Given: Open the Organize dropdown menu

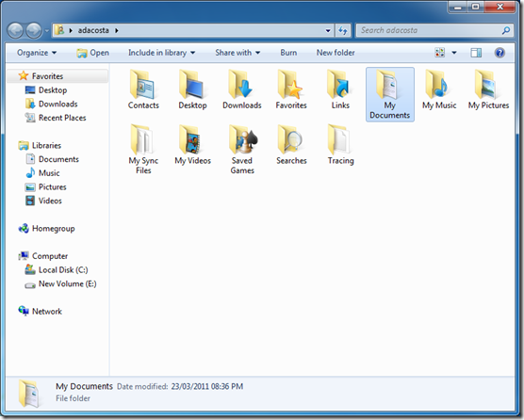Looking at the screenshot, I should point(37,53).
